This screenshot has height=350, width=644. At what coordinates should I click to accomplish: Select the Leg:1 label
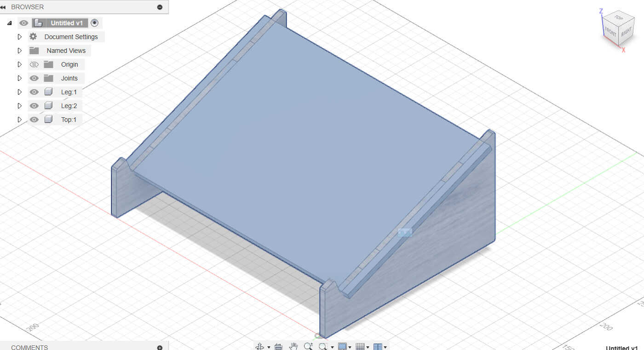pos(69,92)
